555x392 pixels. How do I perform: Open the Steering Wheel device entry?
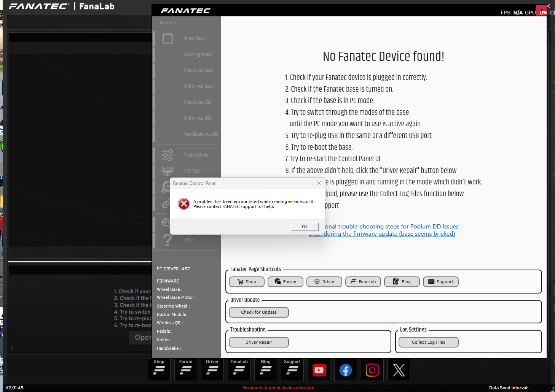tap(198, 54)
